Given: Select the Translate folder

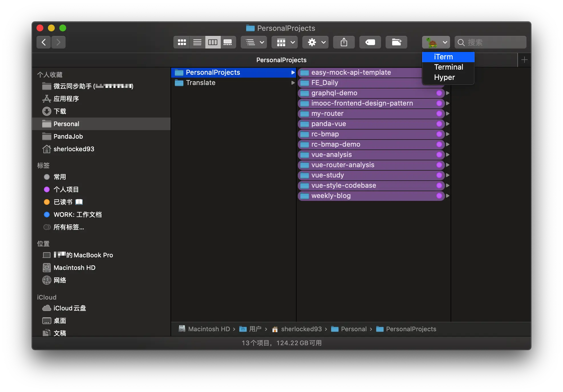Looking at the screenshot, I should pyautogui.click(x=234, y=83).
